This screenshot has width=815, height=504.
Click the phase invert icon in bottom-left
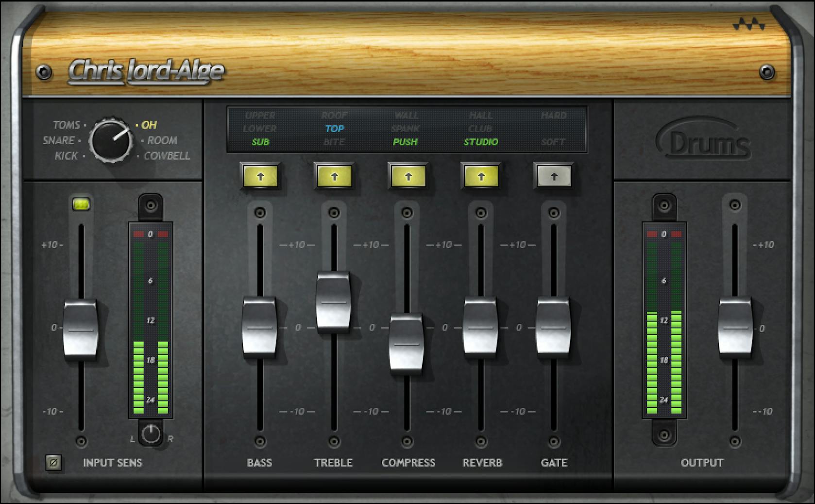point(53,463)
